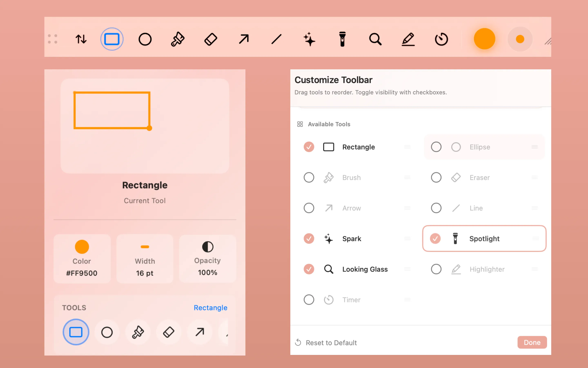Image resolution: width=588 pixels, height=368 pixels.
Task: Click the Done button
Action: coord(532,342)
